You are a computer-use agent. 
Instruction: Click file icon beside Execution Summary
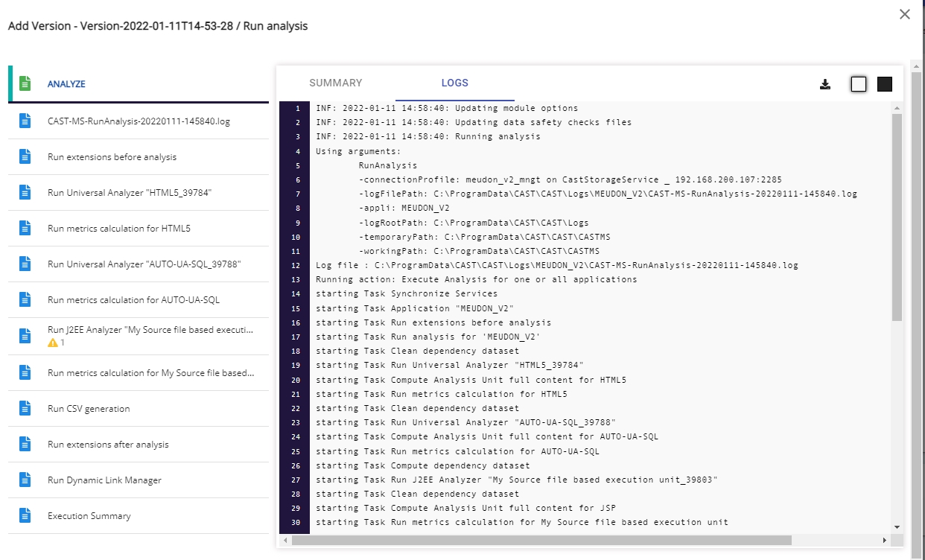(25, 515)
